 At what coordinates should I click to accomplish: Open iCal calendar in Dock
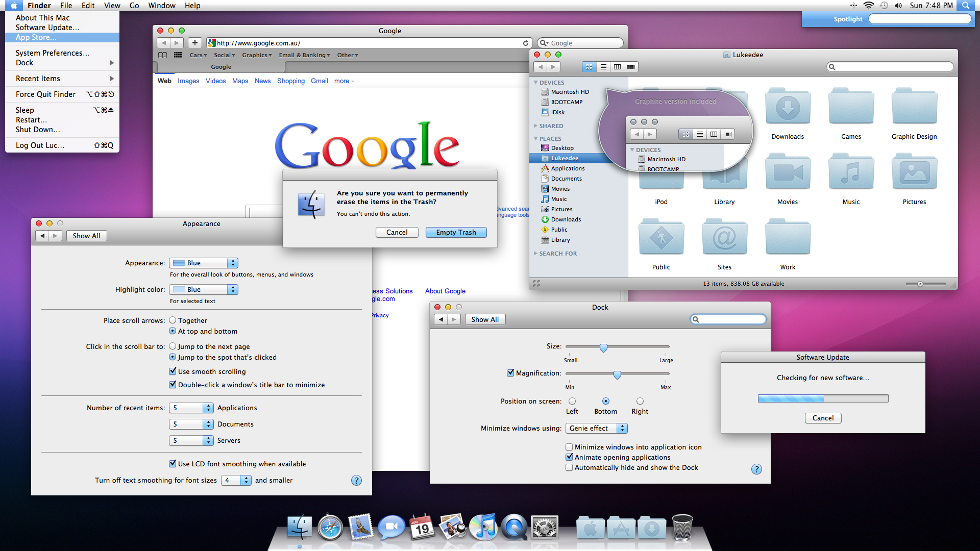(422, 527)
